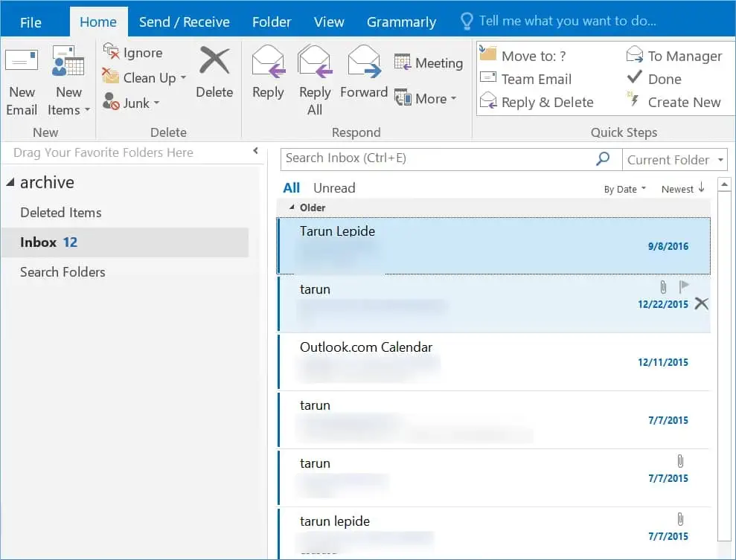Create a New Email

tap(22, 80)
